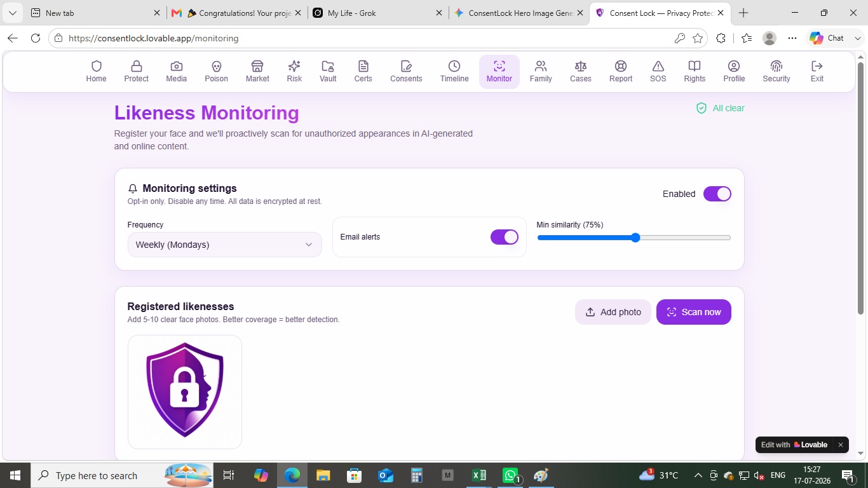Image resolution: width=868 pixels, height=488 pixels.
Task: Switch to the Gmail Congratulations tab
Action: point(237,13)
